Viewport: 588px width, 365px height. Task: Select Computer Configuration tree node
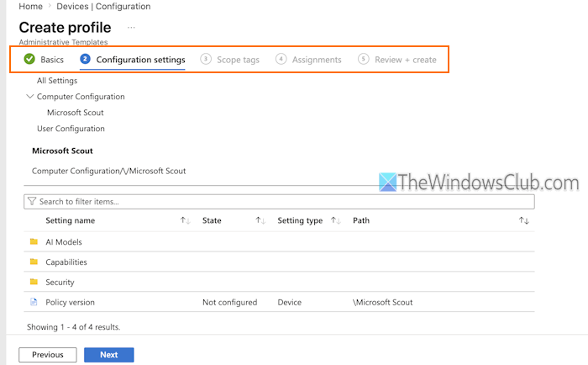pos(81,97)
